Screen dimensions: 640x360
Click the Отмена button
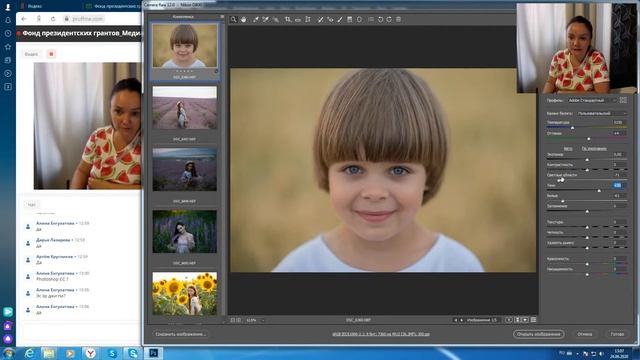tap(584, 334)
